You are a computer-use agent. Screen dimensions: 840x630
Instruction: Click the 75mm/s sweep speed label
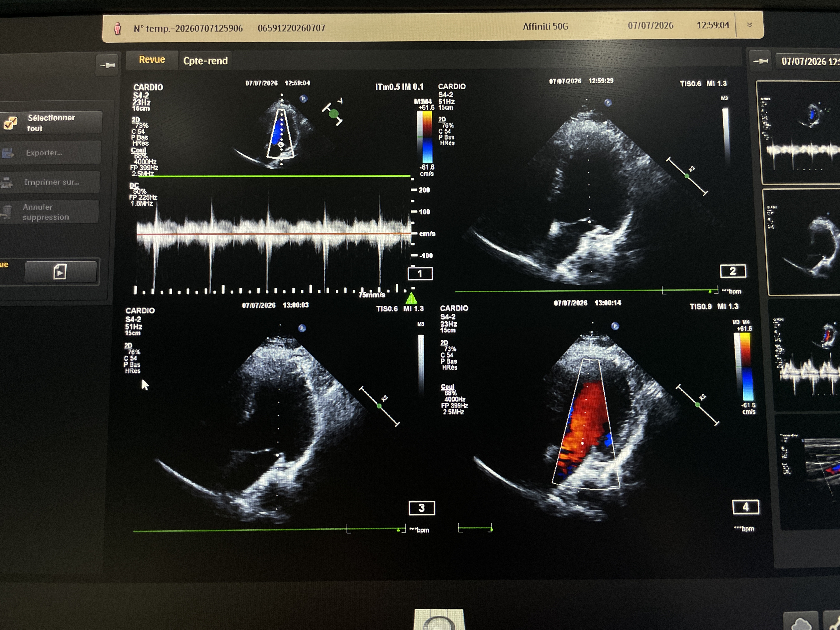click(x=372, y=295)
